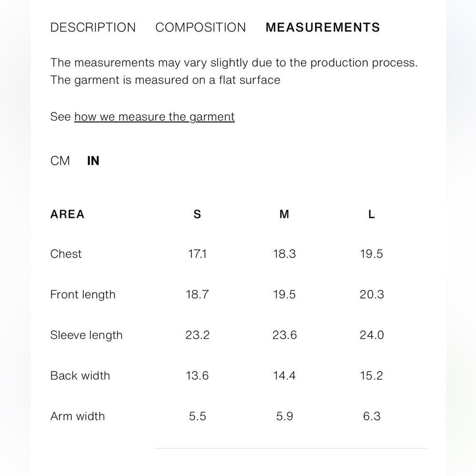Viewport: 476px width, 476px height.
Task: Click the L size column header
Action: pos(371,214)
